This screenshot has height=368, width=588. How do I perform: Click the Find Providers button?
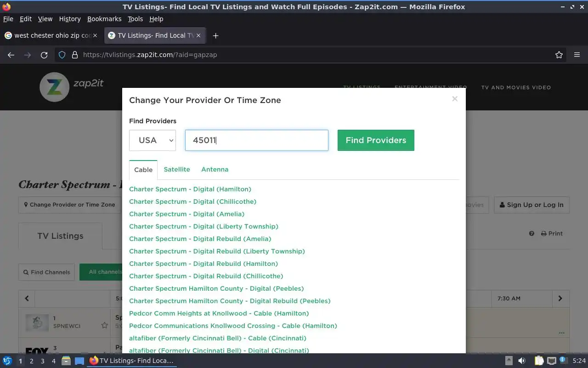(376, 140)
